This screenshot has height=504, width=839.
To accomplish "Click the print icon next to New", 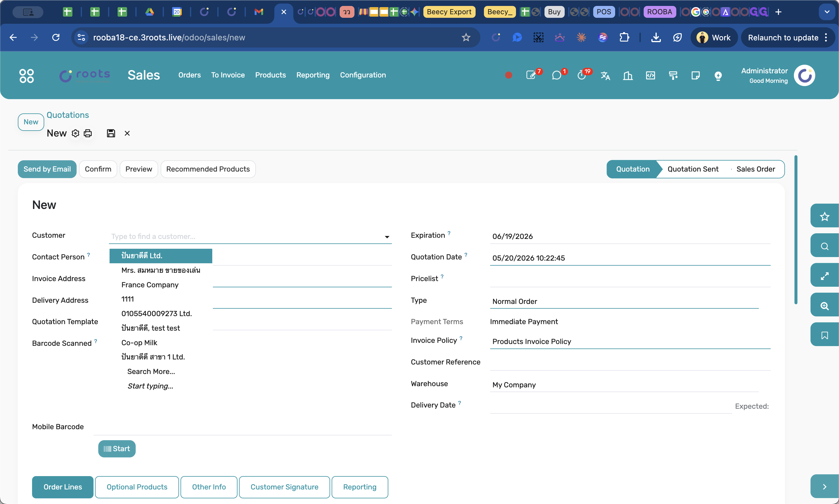I will click(x=88, y=134).
